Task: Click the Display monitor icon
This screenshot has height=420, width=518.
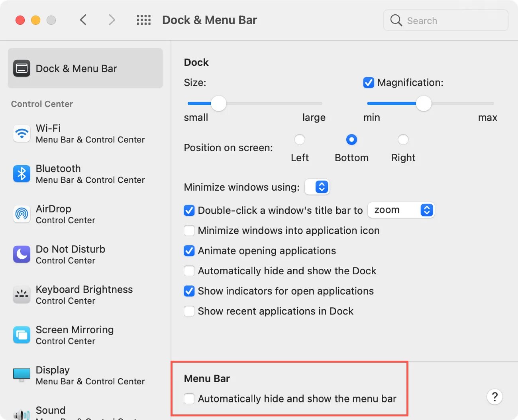Action: pos(22,375)
